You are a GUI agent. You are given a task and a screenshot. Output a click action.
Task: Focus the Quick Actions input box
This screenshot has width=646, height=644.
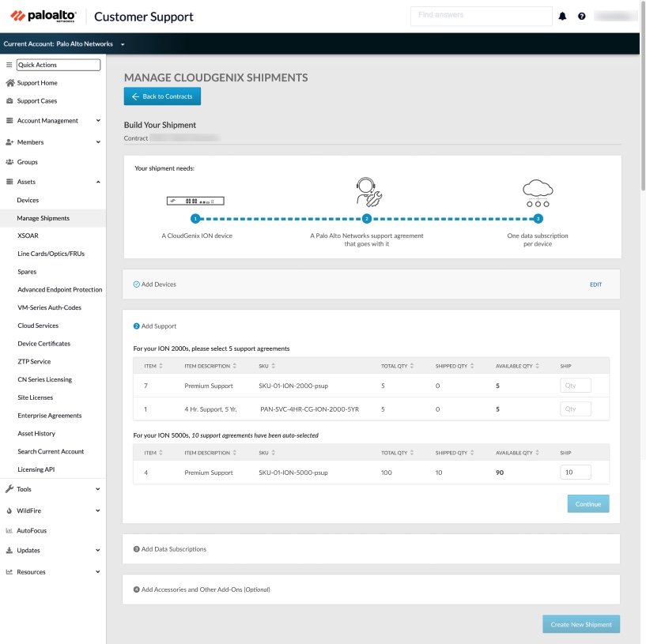tap(59, 65)
